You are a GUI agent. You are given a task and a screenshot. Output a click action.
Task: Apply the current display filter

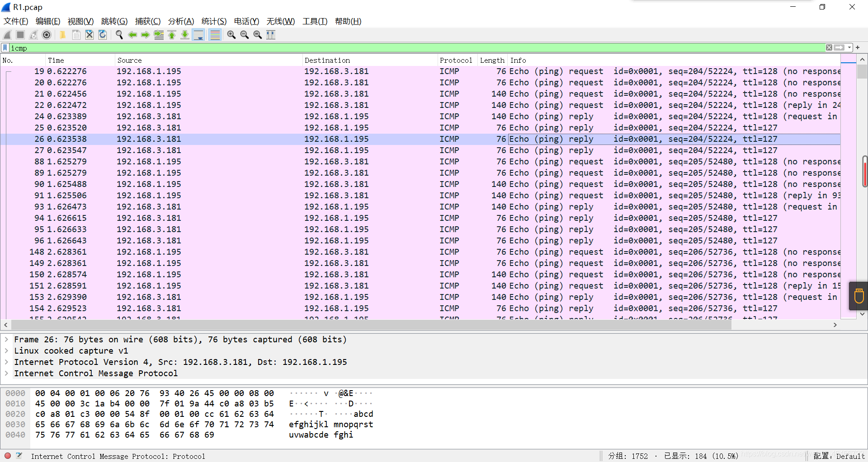(839, 47)
